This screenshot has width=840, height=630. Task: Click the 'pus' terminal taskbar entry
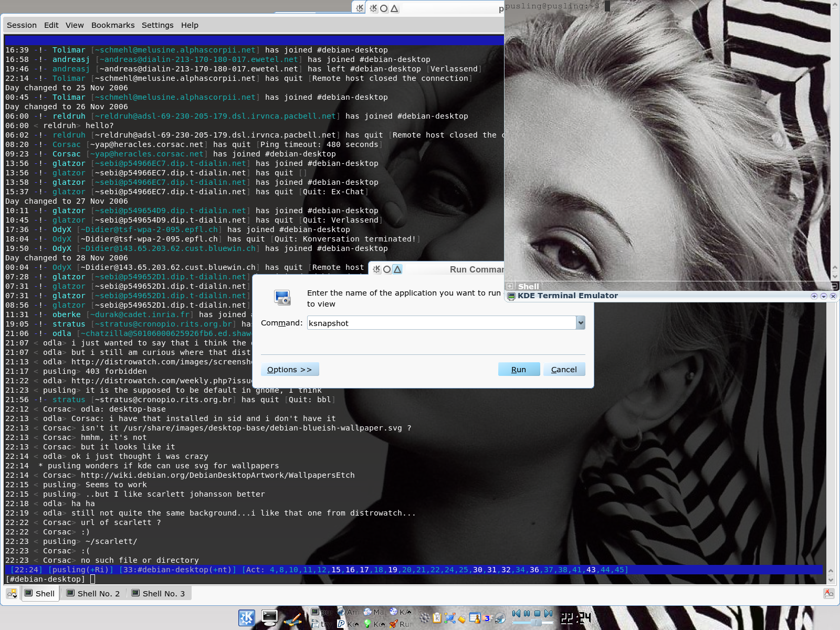coord(321,612)
